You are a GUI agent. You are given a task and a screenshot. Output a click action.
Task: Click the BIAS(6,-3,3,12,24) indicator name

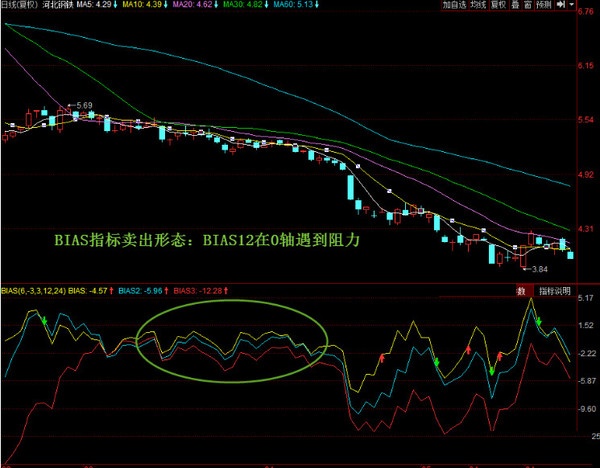(34, 291)
